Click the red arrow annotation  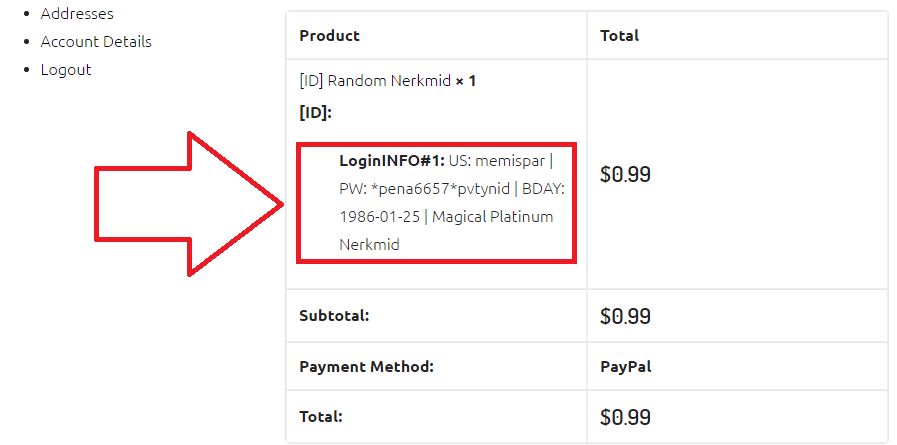pos(189,204)
